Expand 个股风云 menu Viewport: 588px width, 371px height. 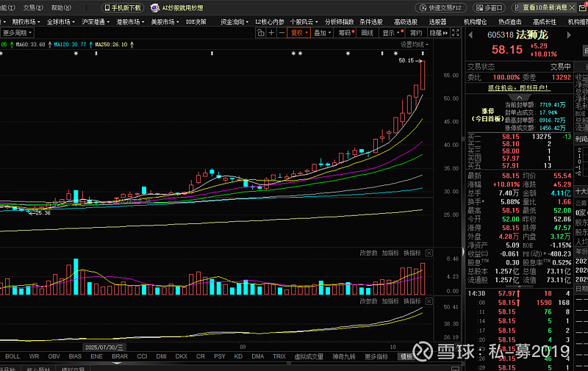click(x=304, y=22)
